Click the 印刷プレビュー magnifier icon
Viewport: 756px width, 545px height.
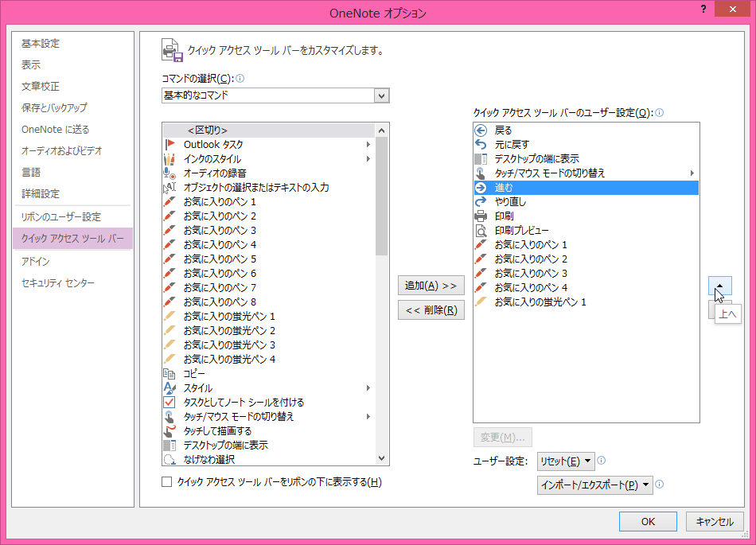click(x=481, y=231)
